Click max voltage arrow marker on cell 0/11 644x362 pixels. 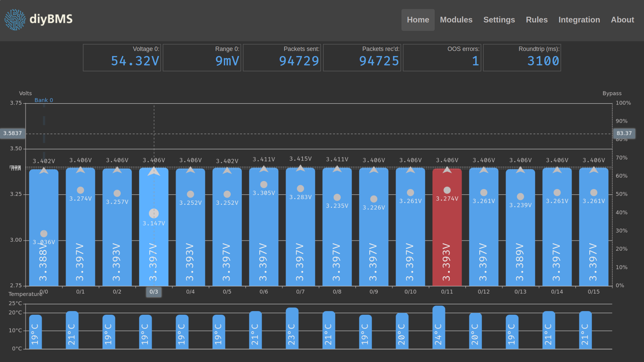point(447,170)
